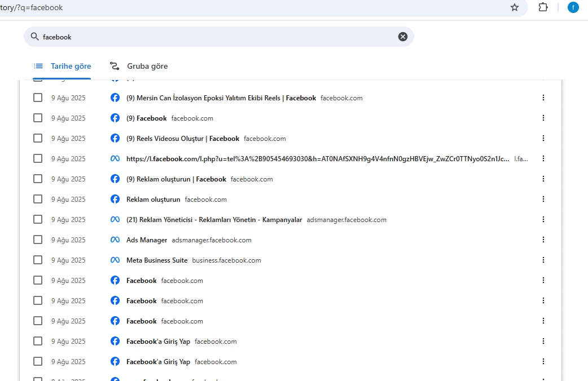Open more actions for Reels Videosu Oluştur entry

point(543,138)
